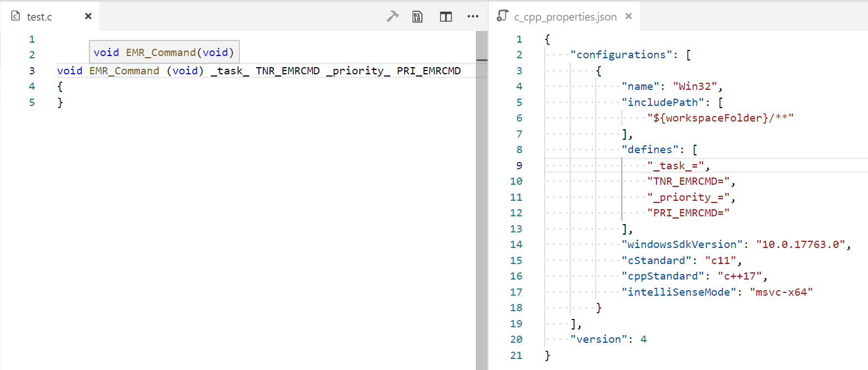The image size is (868, 370).
Task: Select line number 9 in the JSON editor
Action: click(519, 165)
